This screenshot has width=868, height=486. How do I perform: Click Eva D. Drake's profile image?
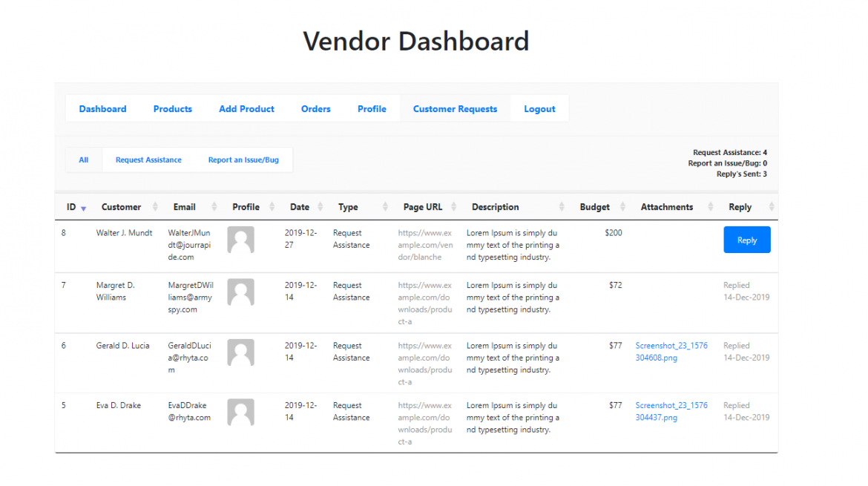pyautogui.click(x=240, y=412)
